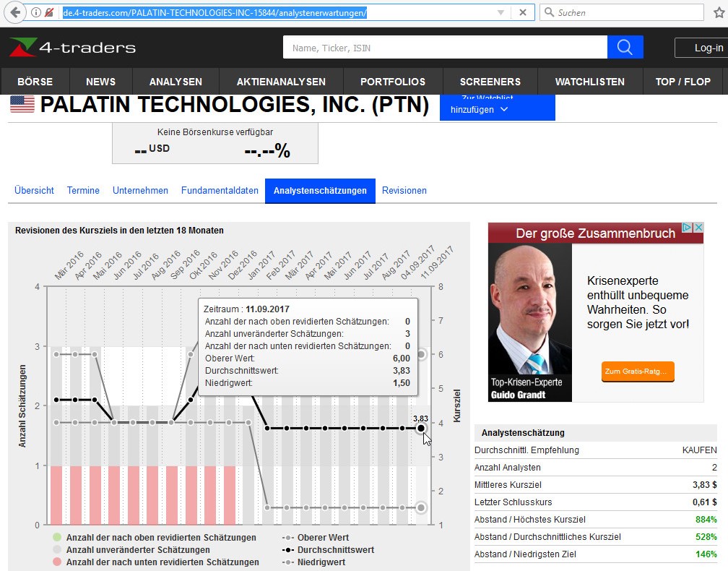Click the PALATIN TECHNOLOGIES, INC. (PTN) heading
The image size is (728, 571).
(x=235, y=105)
